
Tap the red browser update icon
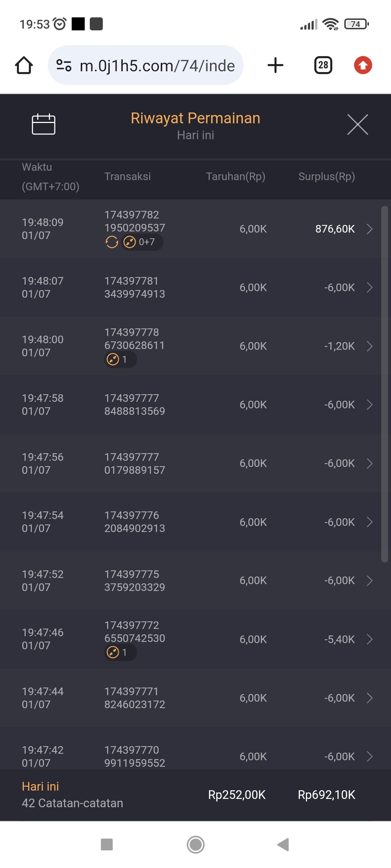[363, 65]
